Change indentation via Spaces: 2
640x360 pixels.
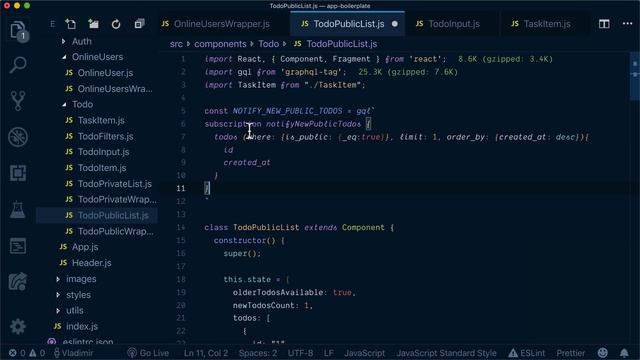pos(258,353)
